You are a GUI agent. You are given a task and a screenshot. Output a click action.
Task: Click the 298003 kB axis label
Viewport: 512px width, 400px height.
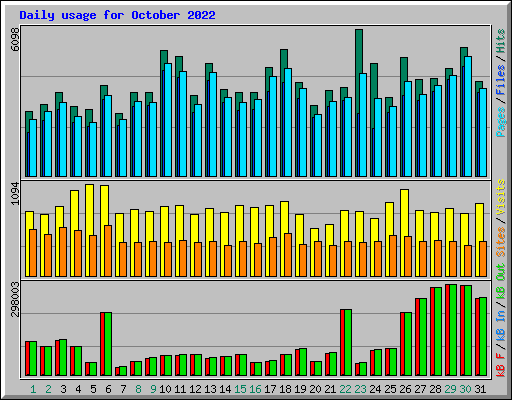pyautogui.click(x=15, y=300)
